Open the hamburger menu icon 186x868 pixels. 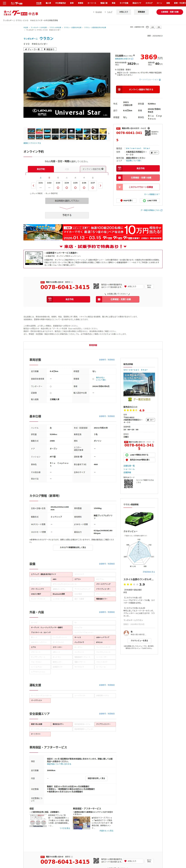tap(4, 3)
